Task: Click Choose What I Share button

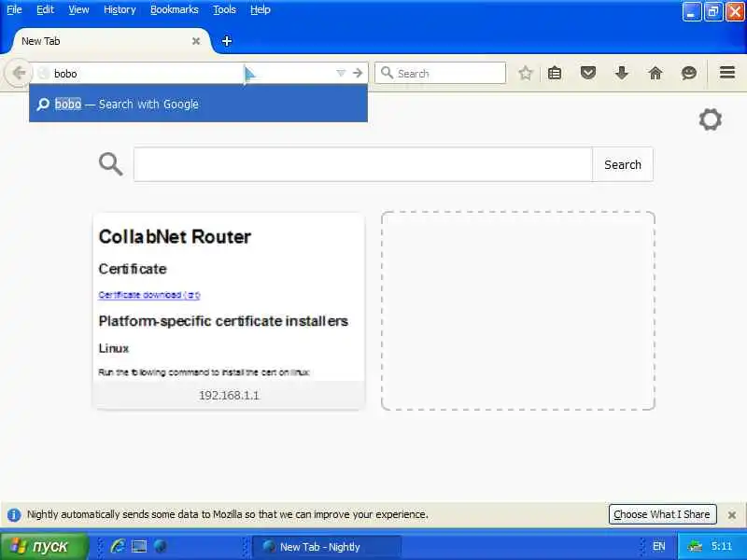Action: [x=662, y=514]
